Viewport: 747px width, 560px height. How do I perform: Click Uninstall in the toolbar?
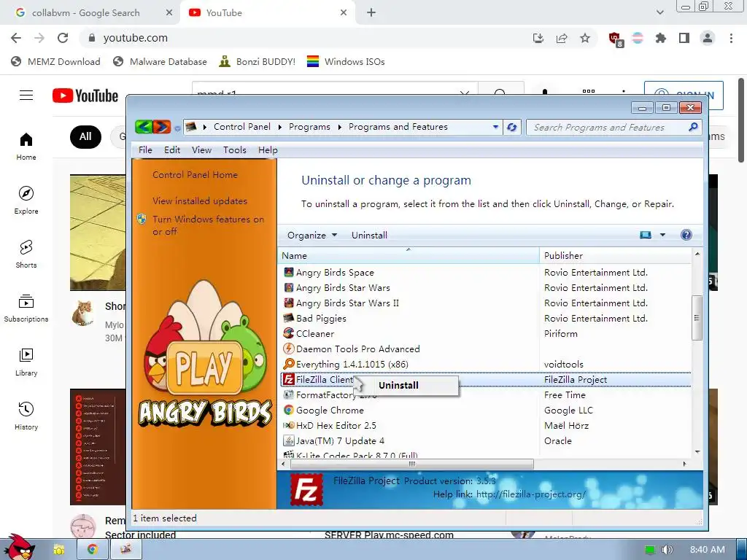[369, 235]
